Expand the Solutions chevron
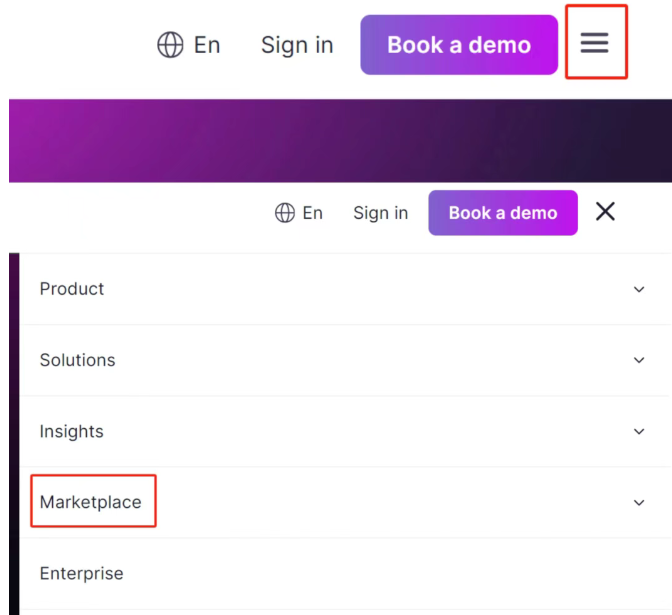The width and height of the screenshot is (672, 615). (x=639, y=360)
